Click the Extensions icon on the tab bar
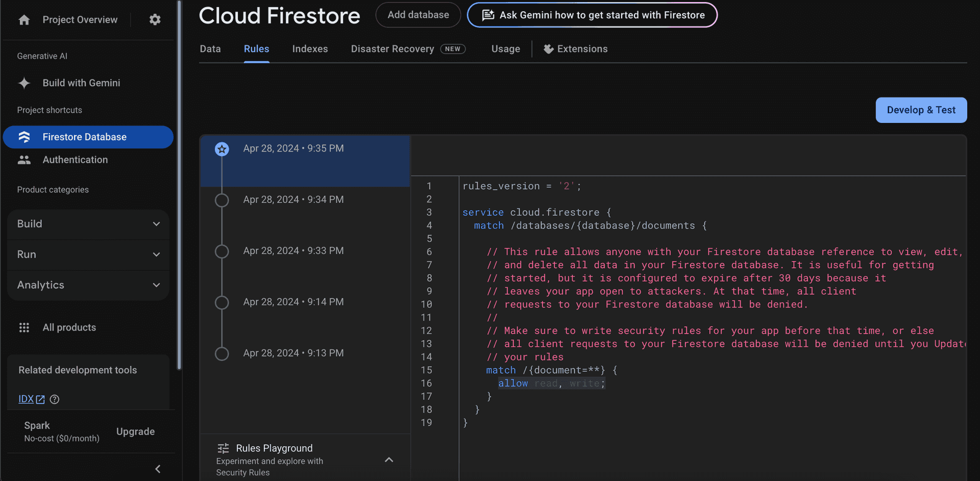 [x=548, y=49]
